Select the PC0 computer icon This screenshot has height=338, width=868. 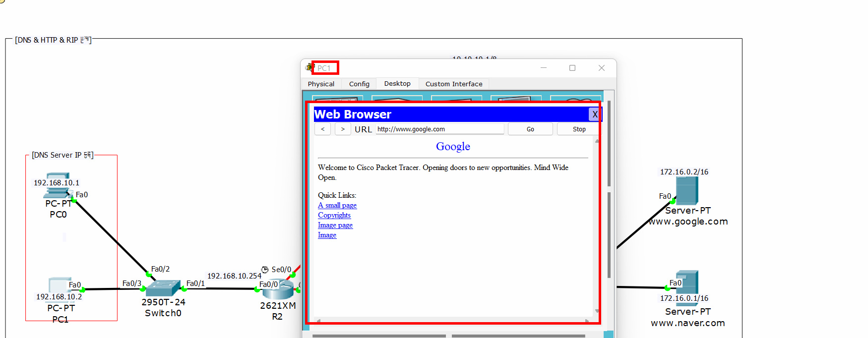58,186
